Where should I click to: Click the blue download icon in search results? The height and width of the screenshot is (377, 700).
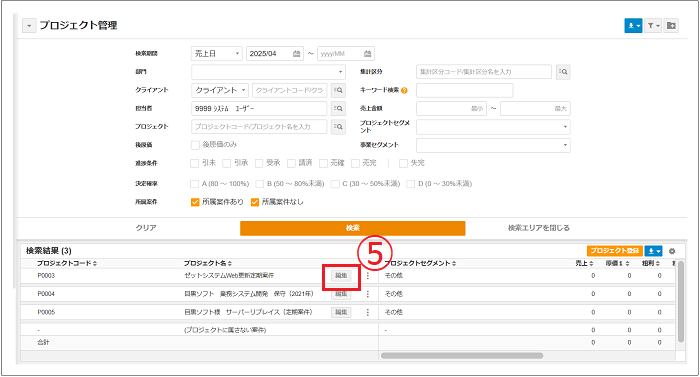click(653, 251)
